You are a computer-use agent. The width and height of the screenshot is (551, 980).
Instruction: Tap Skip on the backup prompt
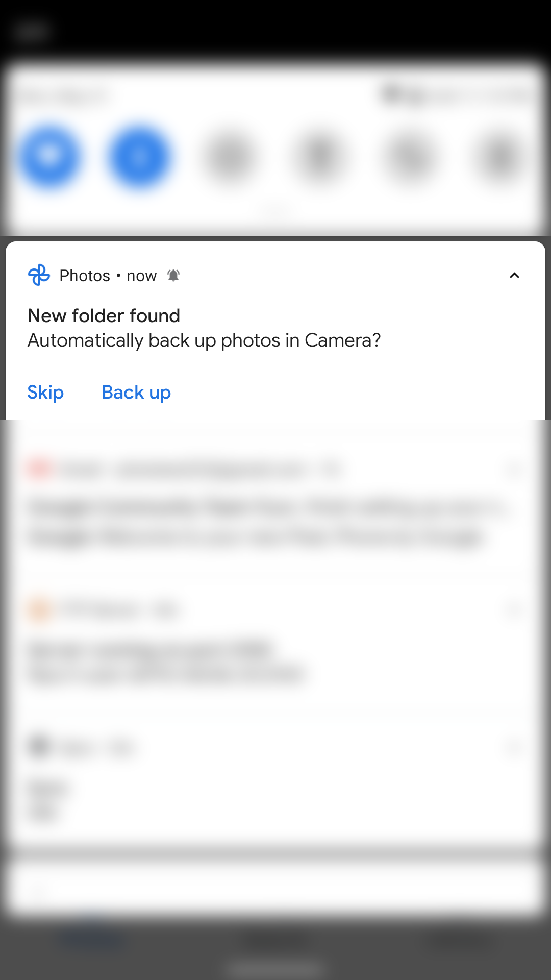pyautogui.click(x=45, y=392)
